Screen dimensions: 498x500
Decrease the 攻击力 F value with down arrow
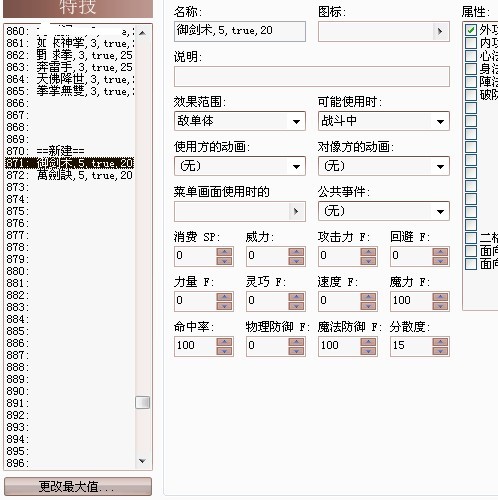coord(368,261)
